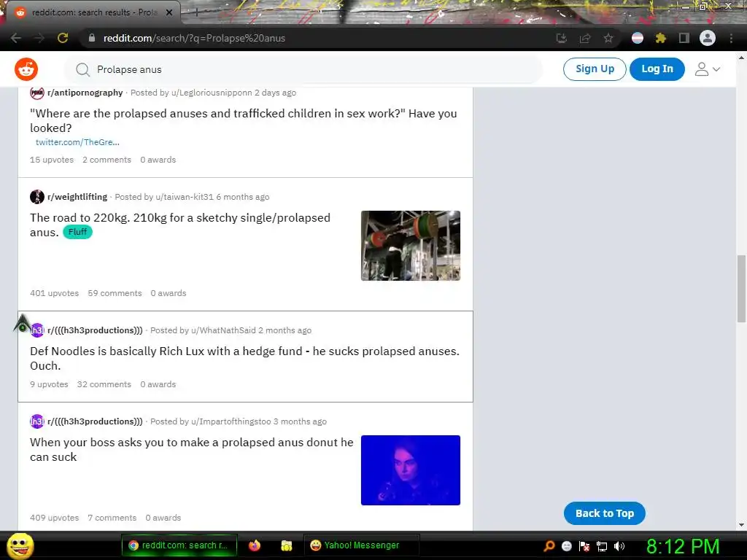Open the twitter.com/TheGre... link

tap(77, 142)
